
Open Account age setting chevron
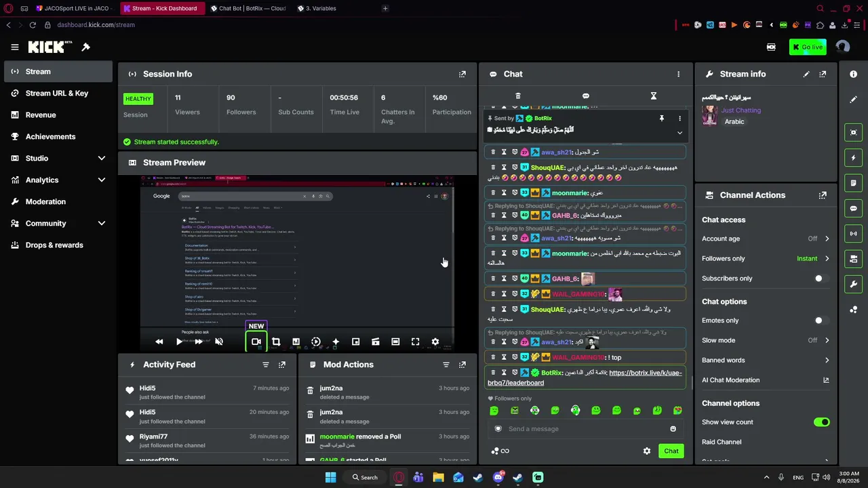(827, 239)
